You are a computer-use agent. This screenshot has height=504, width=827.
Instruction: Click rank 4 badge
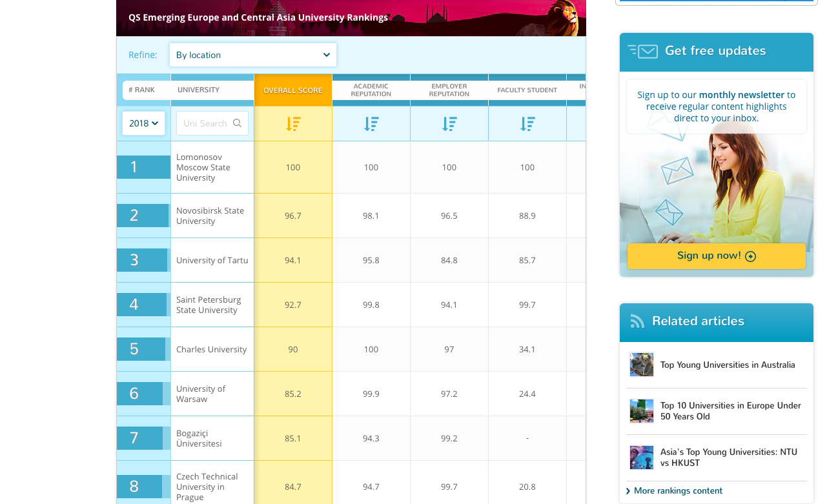(141, 305)
